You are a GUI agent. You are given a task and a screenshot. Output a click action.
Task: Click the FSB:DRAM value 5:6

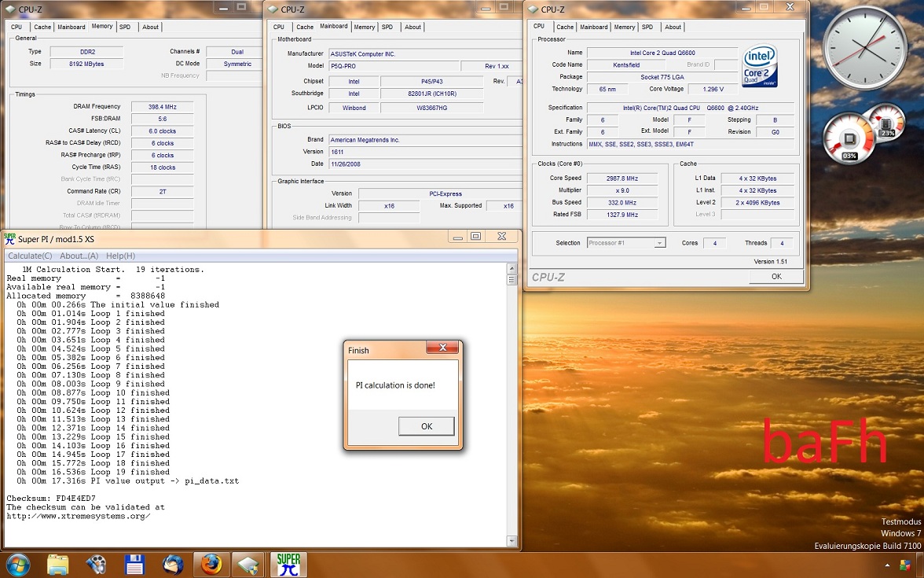click(162, 119)
